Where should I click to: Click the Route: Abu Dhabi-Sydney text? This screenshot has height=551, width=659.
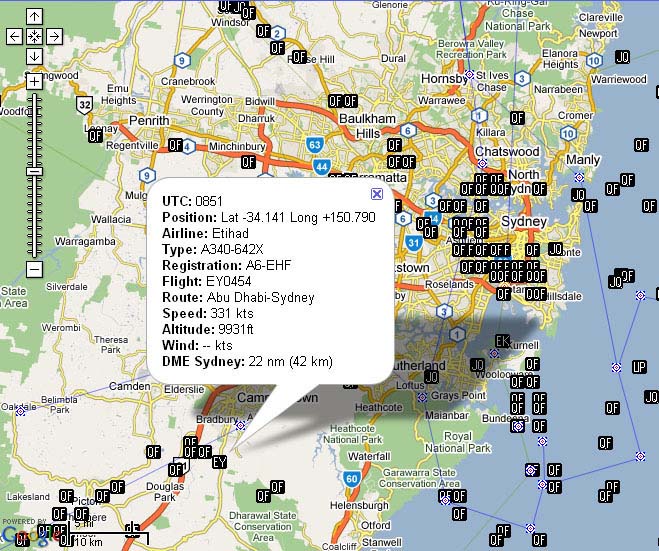point(238,297)
